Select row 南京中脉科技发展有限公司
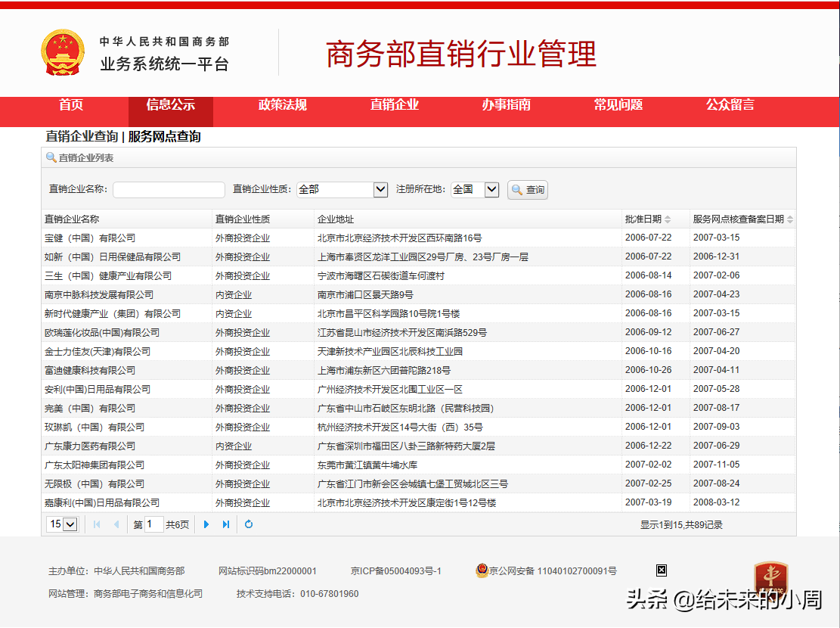This screenshot has height=628, width=840. [418, 295]
